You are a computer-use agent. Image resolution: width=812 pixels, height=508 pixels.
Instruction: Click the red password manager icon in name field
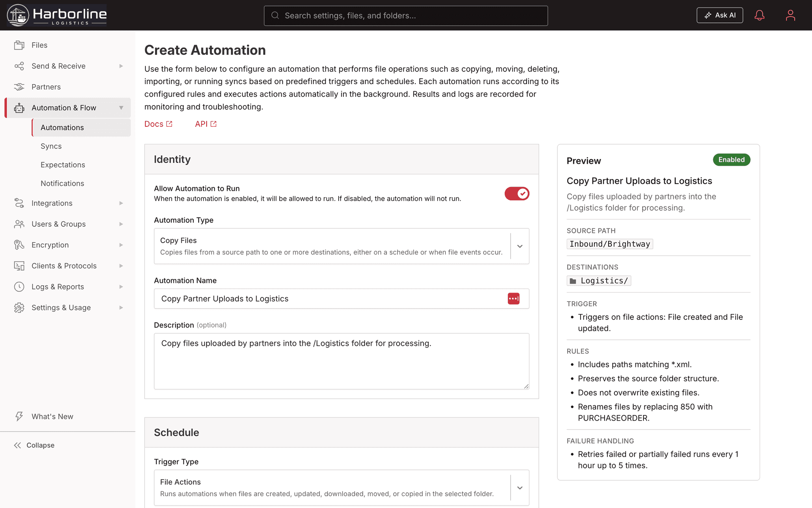point(514,299)
